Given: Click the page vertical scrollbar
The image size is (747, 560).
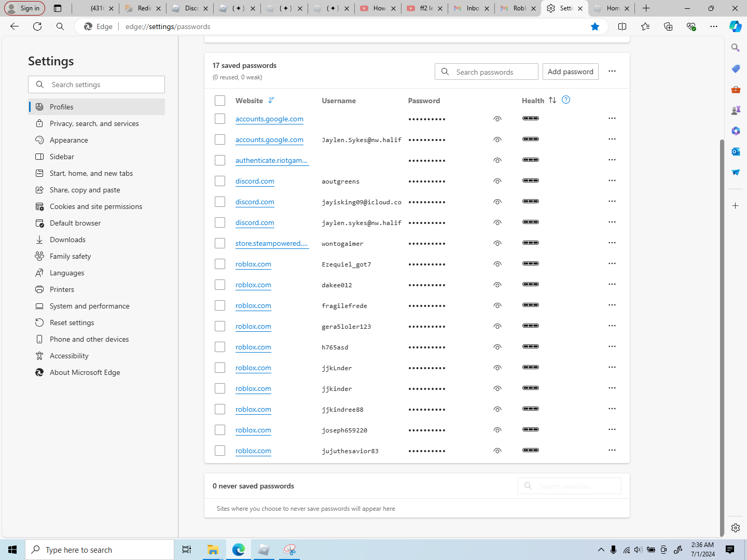Looking at the screenshot, I should point(722,337).
